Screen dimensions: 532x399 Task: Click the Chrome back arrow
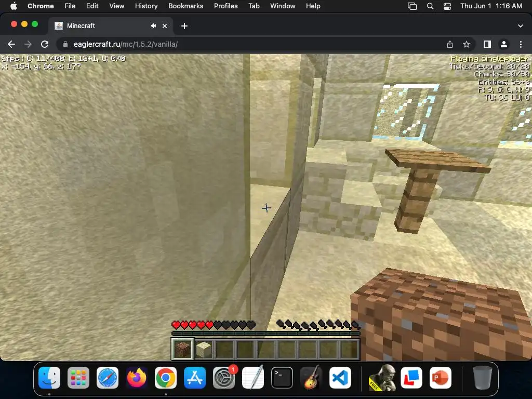pos(11,44)
